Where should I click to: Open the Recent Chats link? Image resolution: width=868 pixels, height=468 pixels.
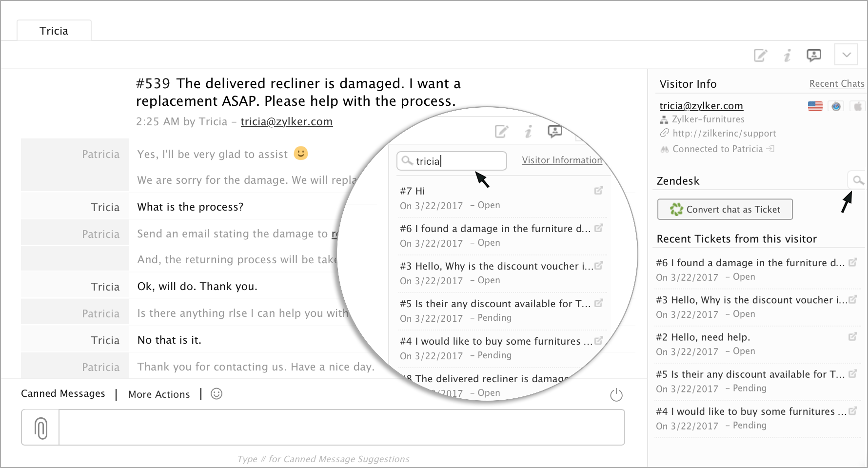[836, 84]
